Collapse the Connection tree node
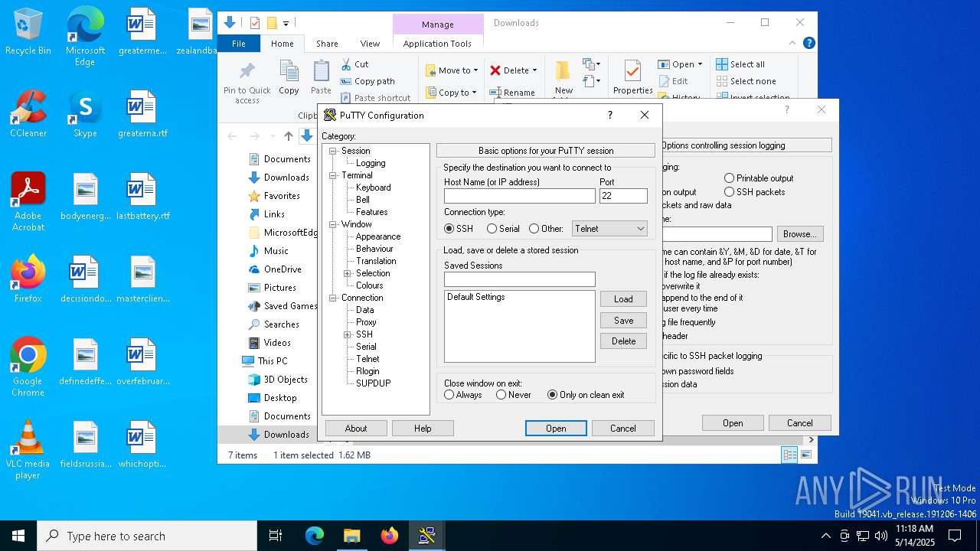The width and height of the screenshot is (980, 551). (x=333, y=298)
